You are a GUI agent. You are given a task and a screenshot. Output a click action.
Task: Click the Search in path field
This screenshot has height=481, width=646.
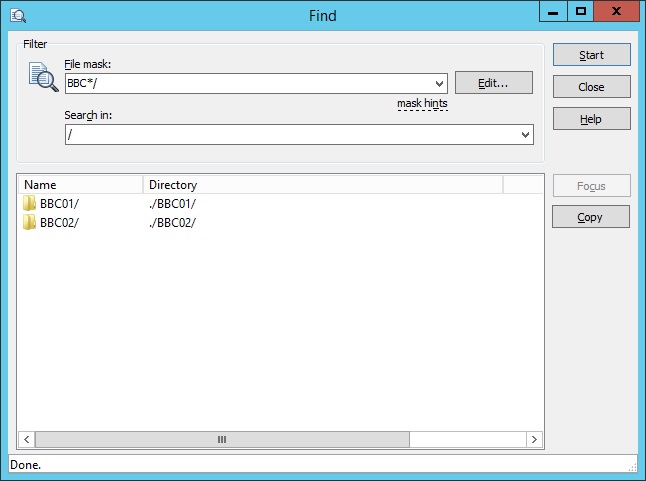pos(290,134)
